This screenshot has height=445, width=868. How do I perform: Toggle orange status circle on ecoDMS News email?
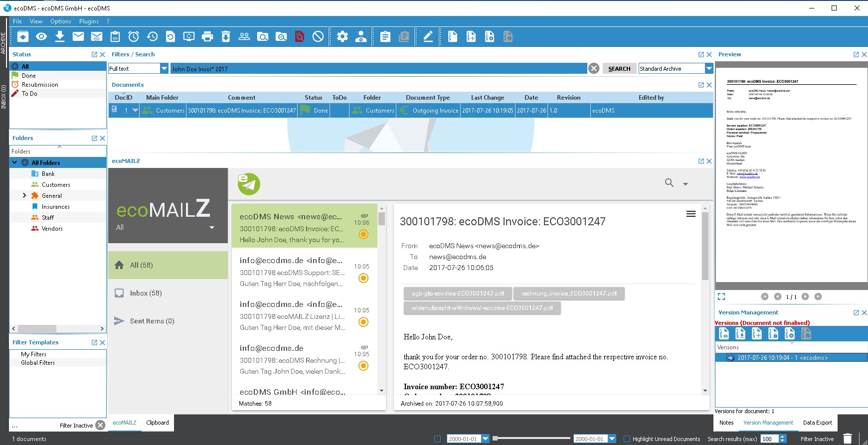click(x=363, y=234)
